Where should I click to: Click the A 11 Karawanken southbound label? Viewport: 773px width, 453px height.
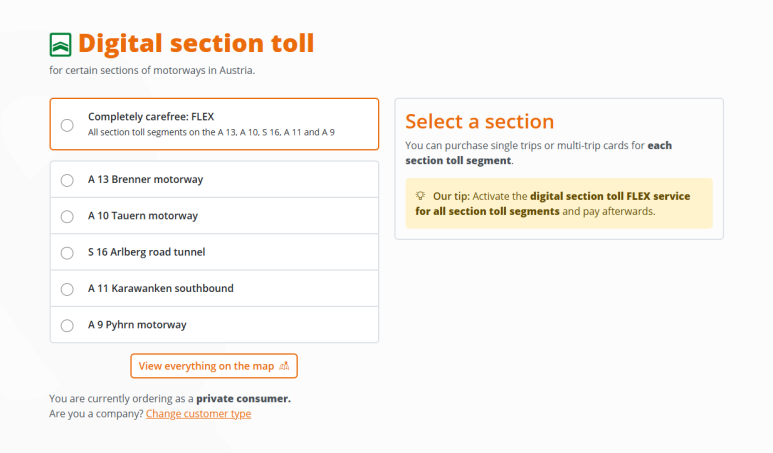(x=161, y=288)
